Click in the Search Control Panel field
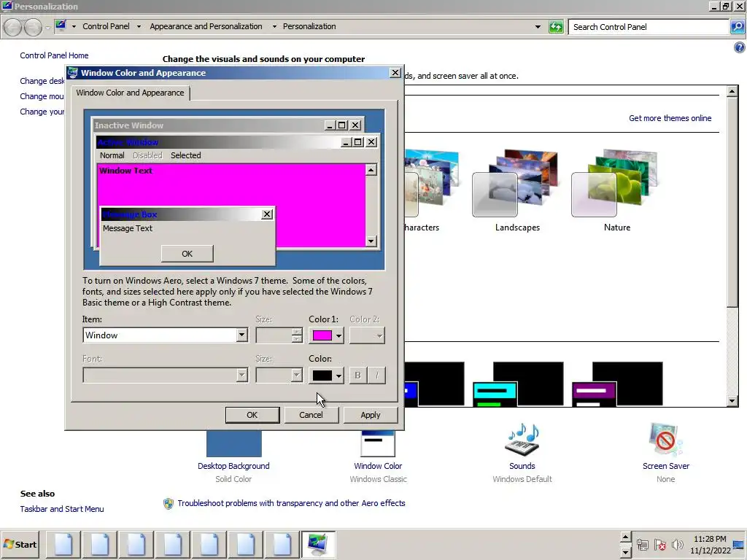 [x=649, y=27]
